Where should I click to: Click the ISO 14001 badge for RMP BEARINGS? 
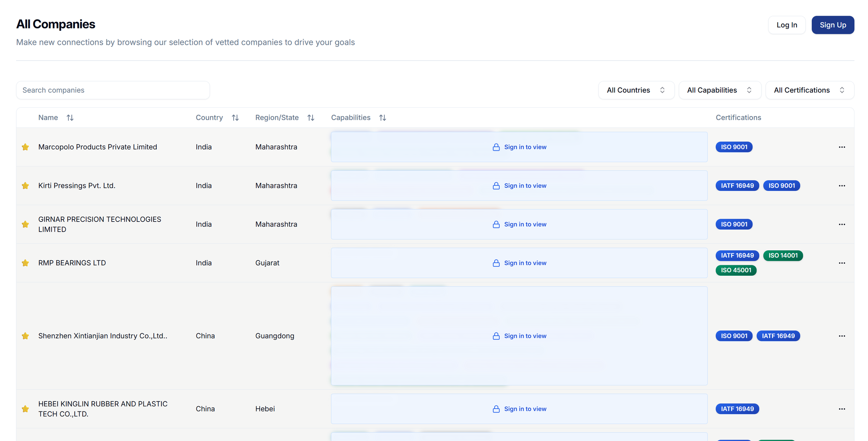pos(783,255)
